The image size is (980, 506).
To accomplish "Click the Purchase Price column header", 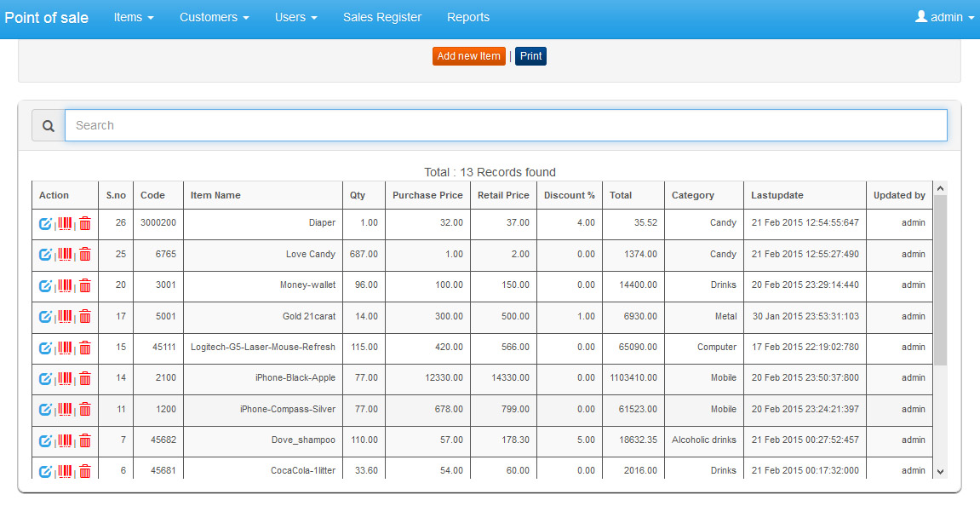I will 427,195.
